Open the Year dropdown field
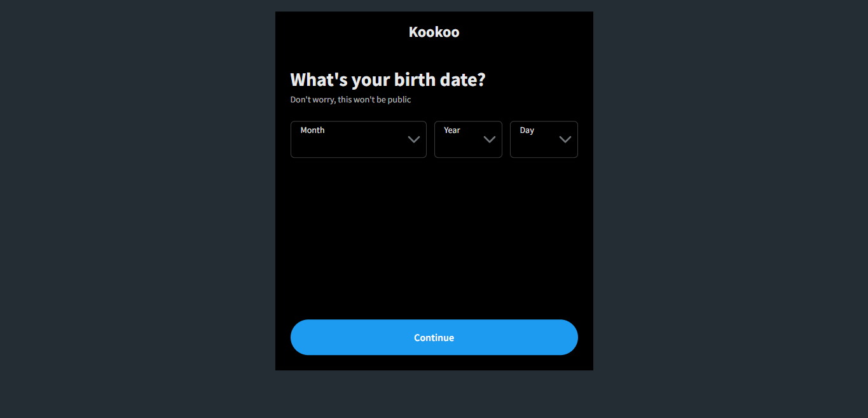 tap(467, 139)
